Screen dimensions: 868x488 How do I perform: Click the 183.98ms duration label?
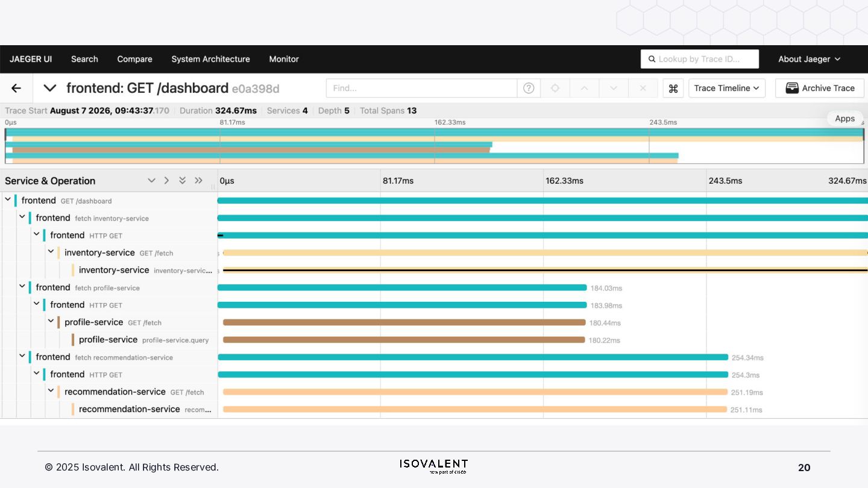(606, 305)
